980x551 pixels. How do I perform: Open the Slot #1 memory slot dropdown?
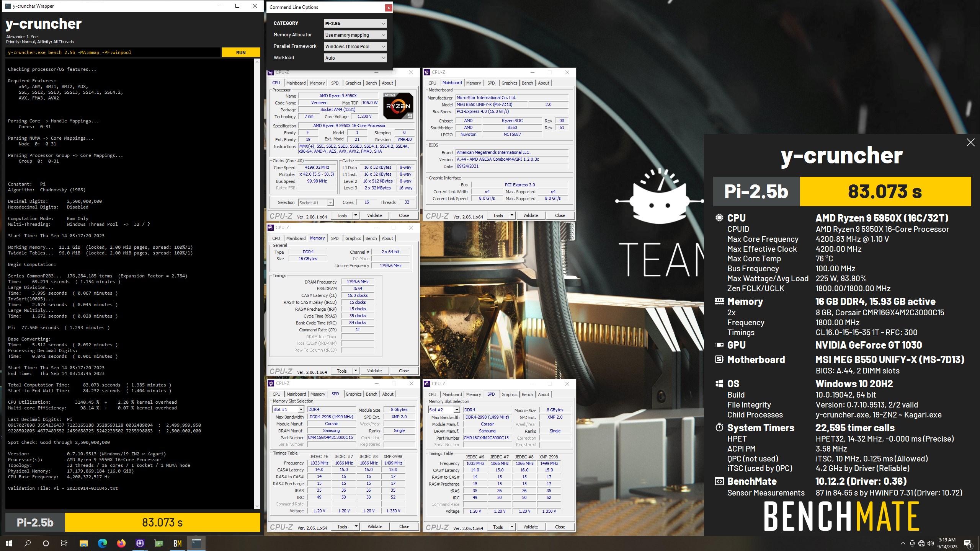pyautogui.click(x=288, y=409)
